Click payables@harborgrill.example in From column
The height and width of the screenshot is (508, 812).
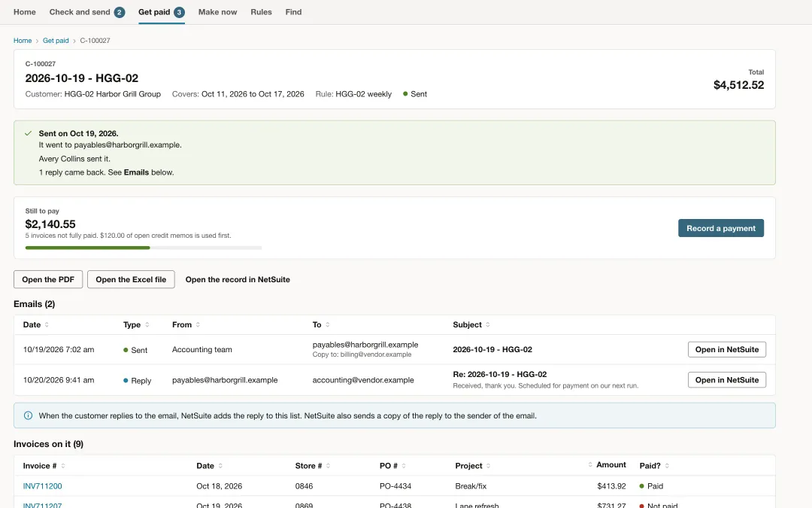pos(225,380)
